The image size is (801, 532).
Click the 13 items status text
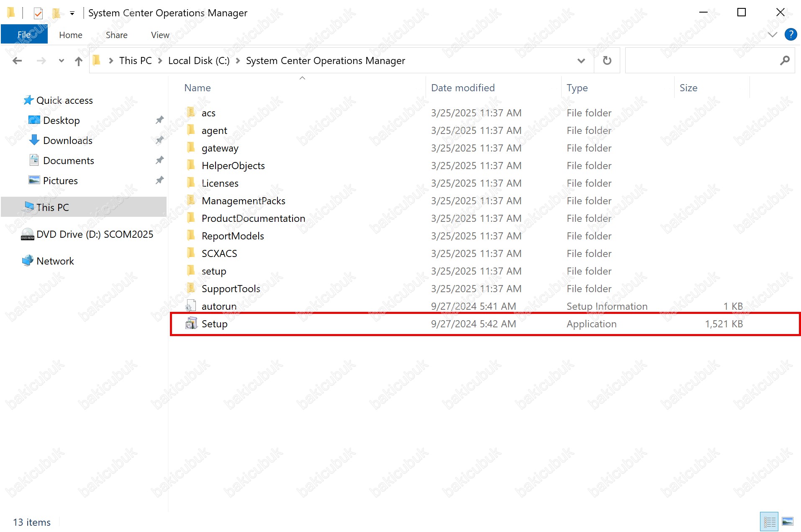coord(32,522)
